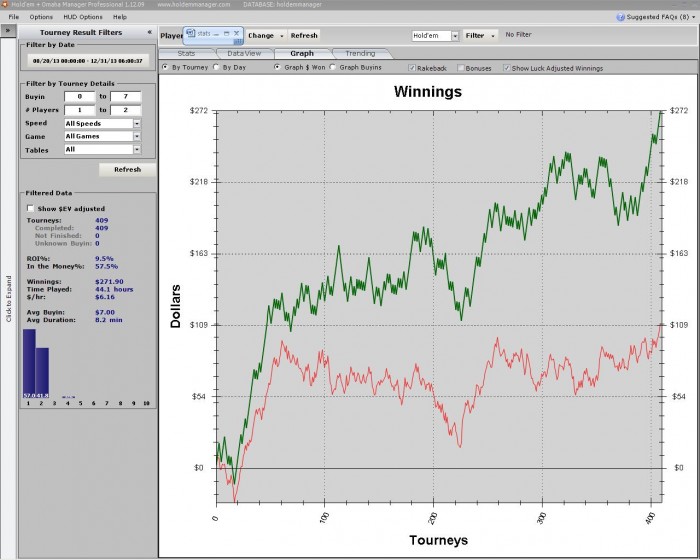Screen dimensions: 700x560
Task: Click the Winnings chart title
Action: pos(428,92)
